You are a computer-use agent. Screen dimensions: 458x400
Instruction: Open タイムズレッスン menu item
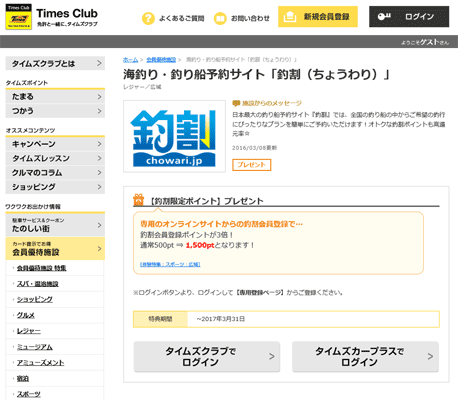pos(55,158)
